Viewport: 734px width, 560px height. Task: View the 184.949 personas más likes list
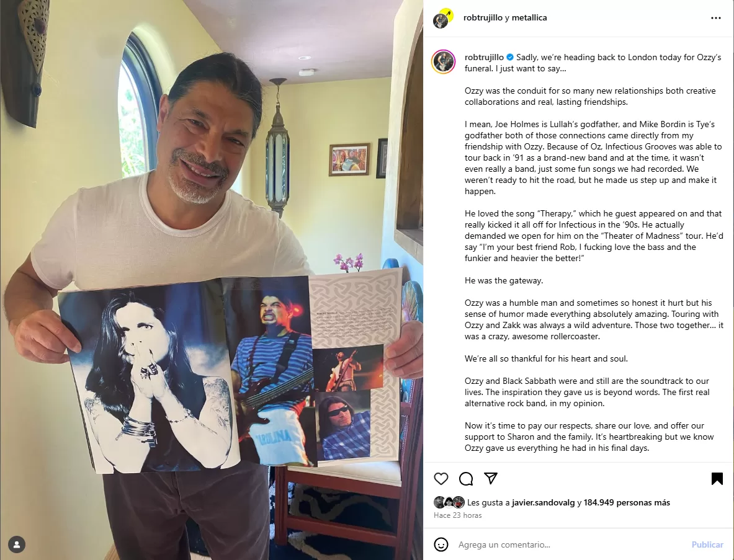coord(627,502)
